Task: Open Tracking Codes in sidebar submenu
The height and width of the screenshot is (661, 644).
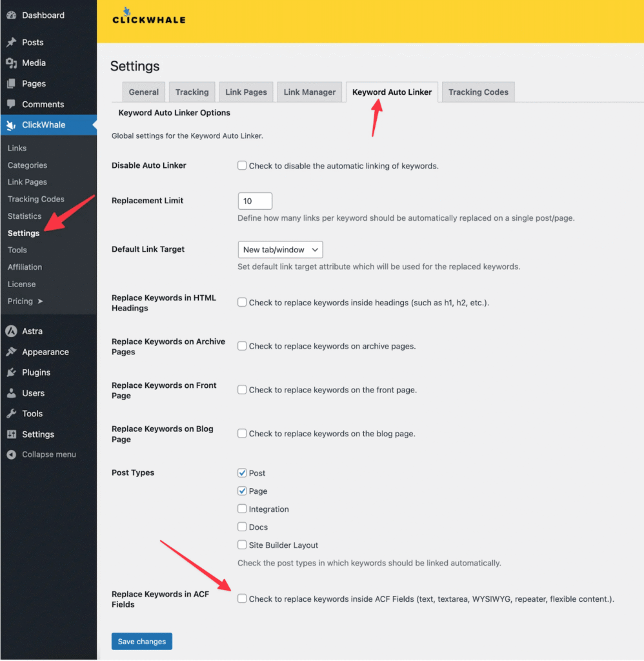Action: tap(36, 199)
